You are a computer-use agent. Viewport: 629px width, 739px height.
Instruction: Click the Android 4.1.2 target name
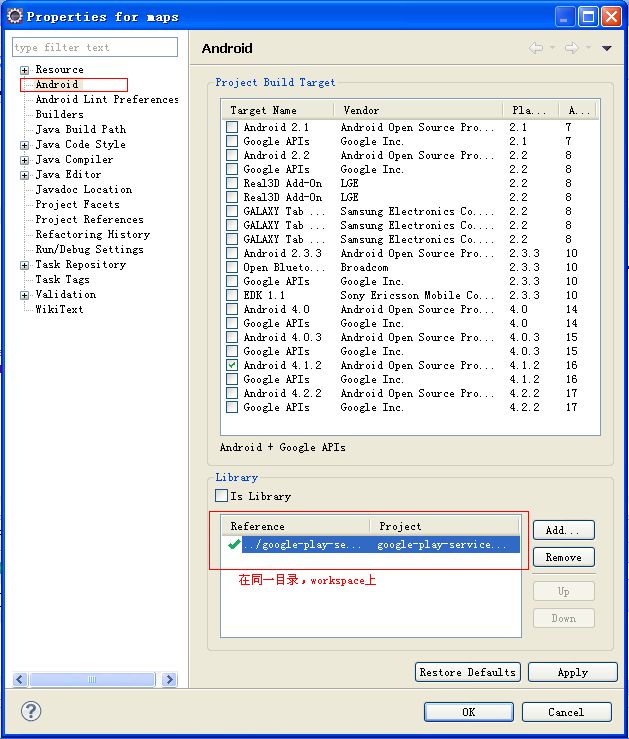282,365
